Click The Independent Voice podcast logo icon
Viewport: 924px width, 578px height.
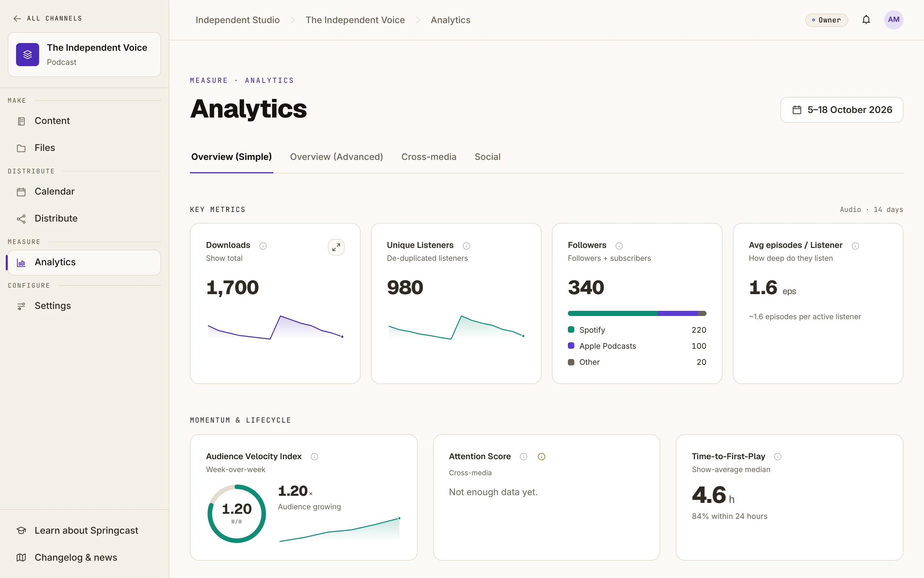28,55
